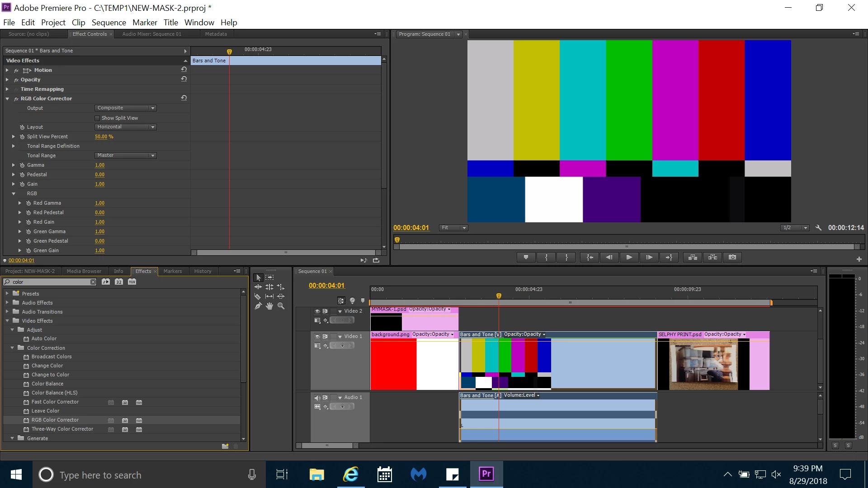Enable the Show Split View checkbox
Screen dimensions: 868x488
tap(97, 118)
